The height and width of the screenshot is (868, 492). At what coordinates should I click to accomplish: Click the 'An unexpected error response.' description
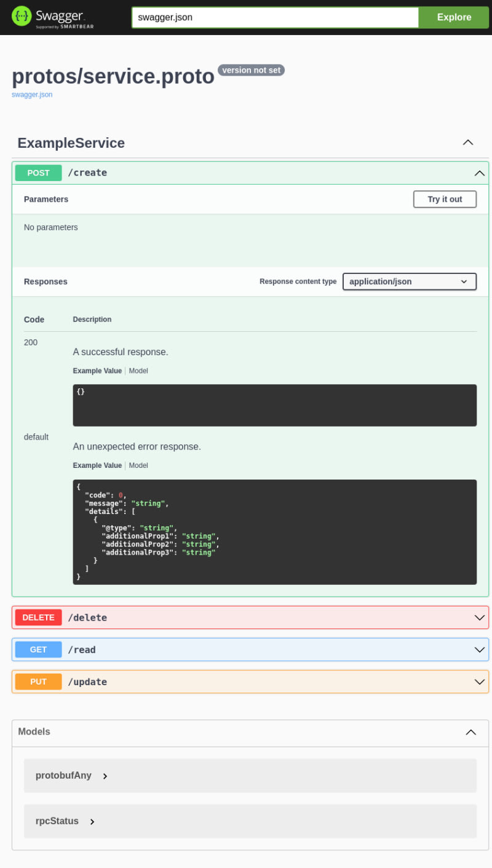coord(137,447)
